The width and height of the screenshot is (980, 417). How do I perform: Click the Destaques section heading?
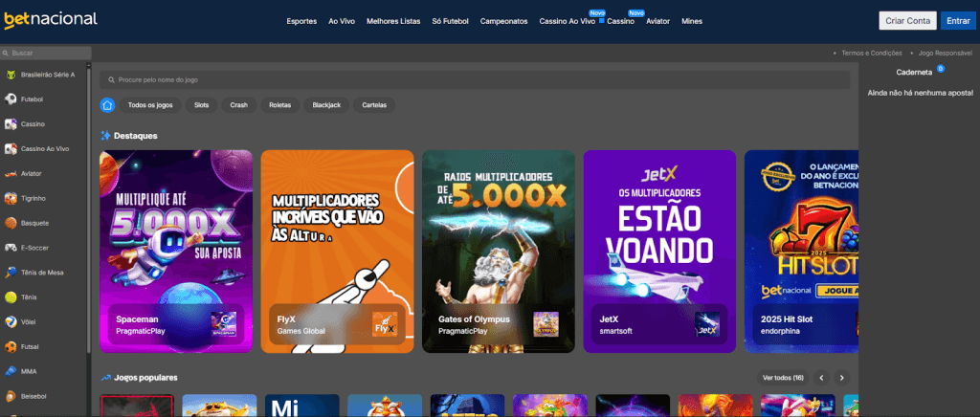(x=136, y=136)
